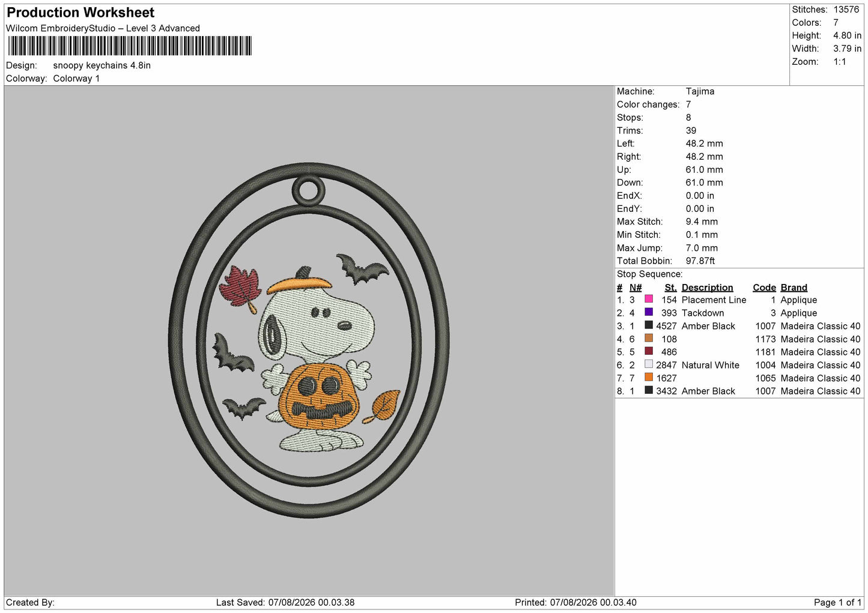Click the brown swatch for code 1173
Viewport: 868px width, 613px height.
pos(649,338)
